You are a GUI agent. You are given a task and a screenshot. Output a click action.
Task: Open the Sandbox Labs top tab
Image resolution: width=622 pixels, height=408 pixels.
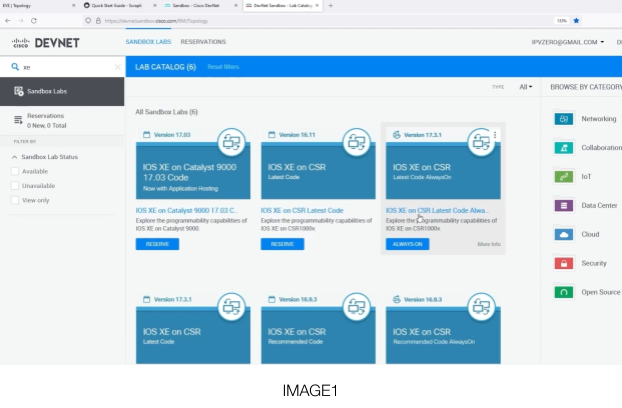point(148,42)
